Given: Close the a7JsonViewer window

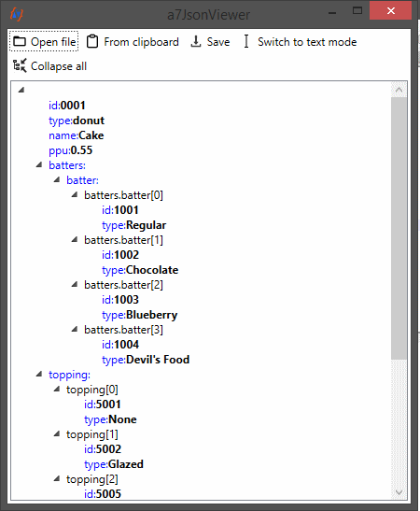Looking at the screenshot, I should [391, 11].
